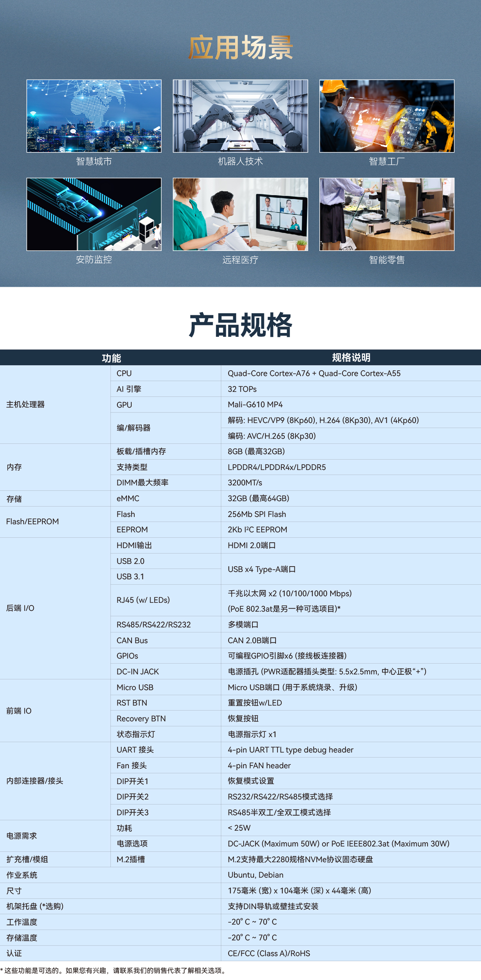This screenshot has width=481, height=980.
Task: Select the USB x4 Type-A端口 value
Action: point(262,569)
